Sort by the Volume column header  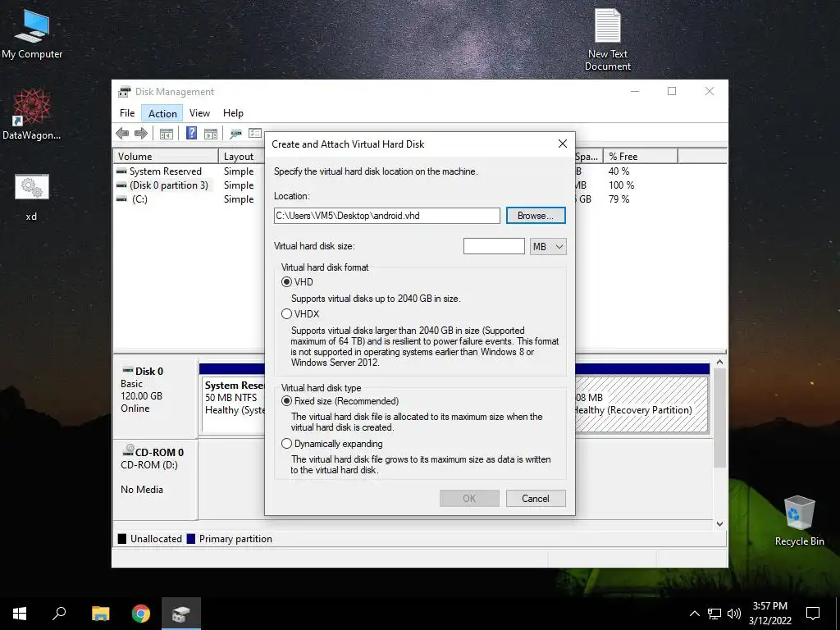point(166,157)
